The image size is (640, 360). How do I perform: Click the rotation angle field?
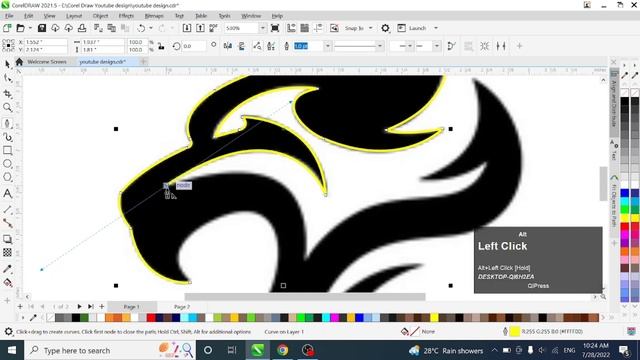coord(193,46)
